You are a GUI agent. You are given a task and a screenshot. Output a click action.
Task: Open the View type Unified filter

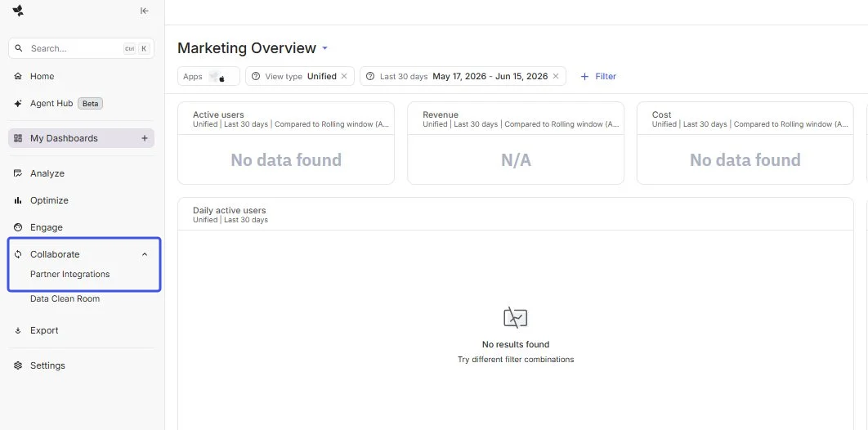[x=299, y=76]
